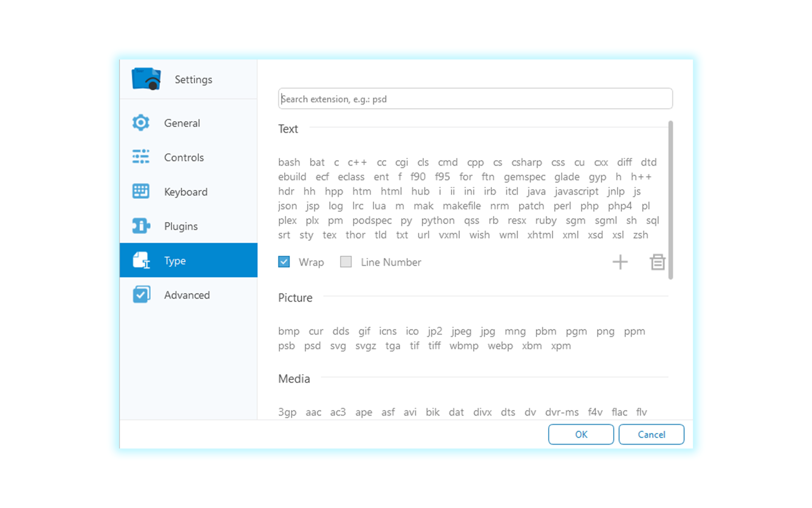The image size is (812, 508).
Task: Select the psd extension under Picture
Action: [312, 346]
